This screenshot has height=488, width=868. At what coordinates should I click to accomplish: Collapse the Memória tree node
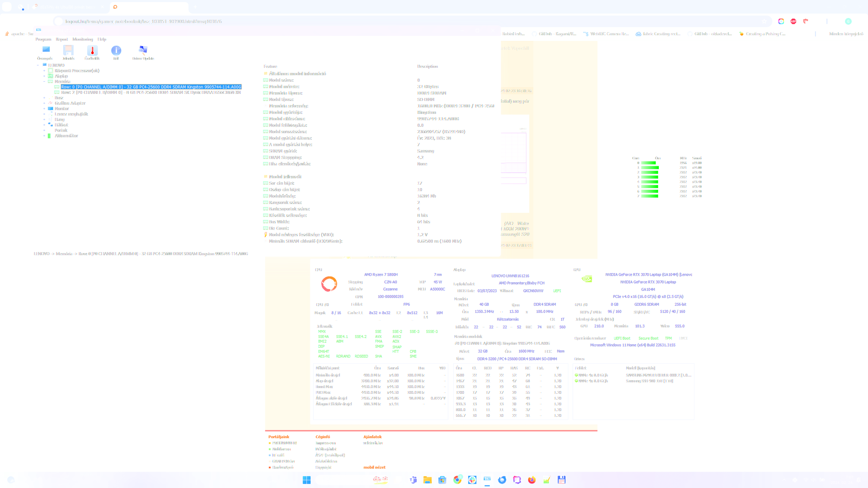(44, 82)
